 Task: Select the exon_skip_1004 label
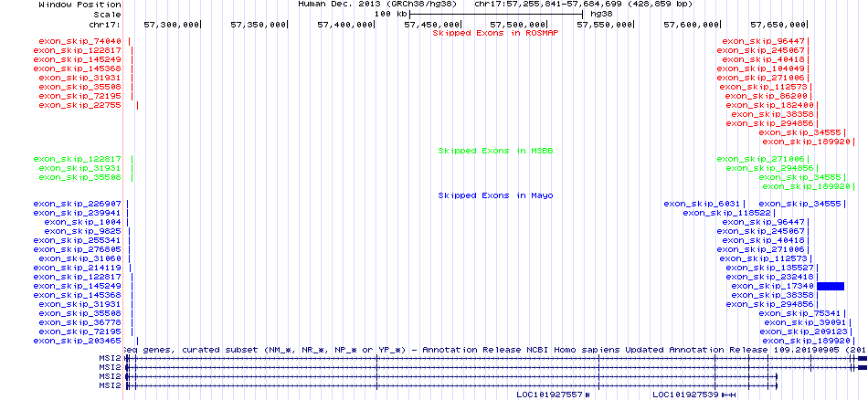(83, 222)
